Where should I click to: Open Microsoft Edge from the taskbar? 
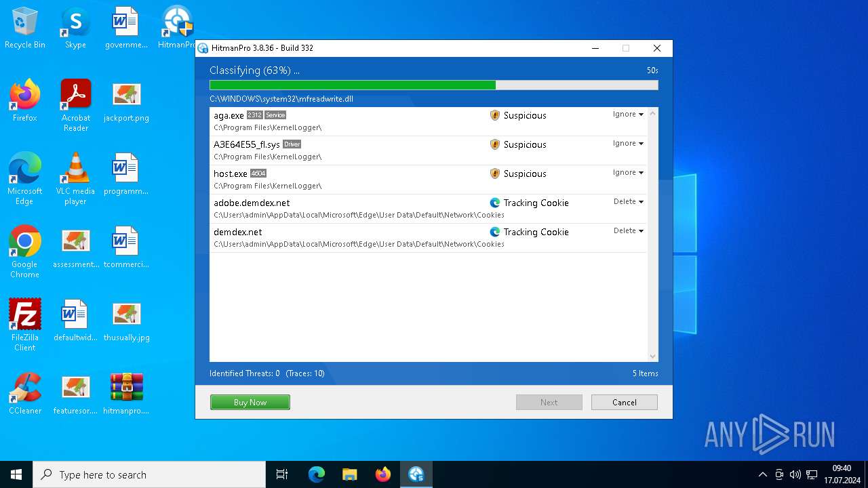317,474
